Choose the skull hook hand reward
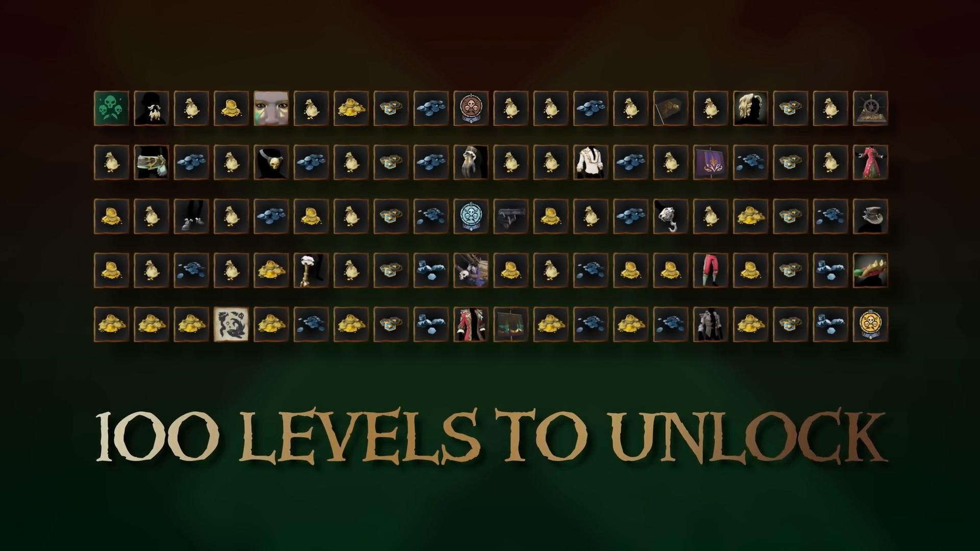This screenshot has width=980, height=551. (670, 216)
